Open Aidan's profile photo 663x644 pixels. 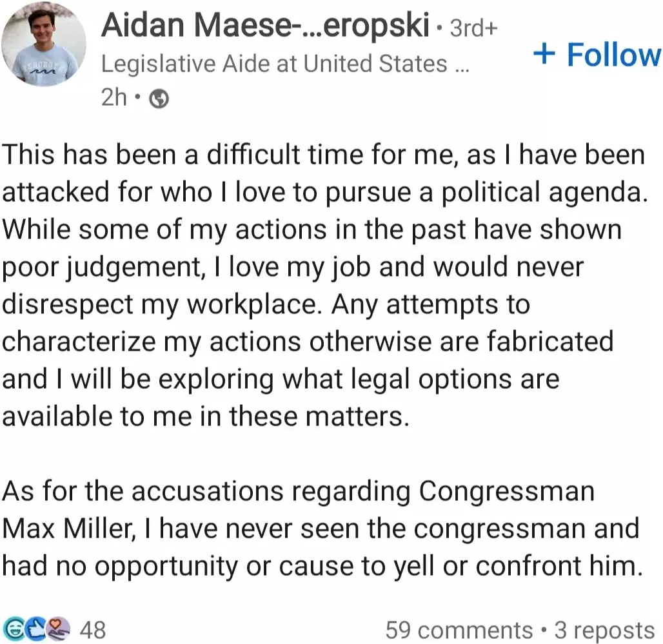(44, 45)
